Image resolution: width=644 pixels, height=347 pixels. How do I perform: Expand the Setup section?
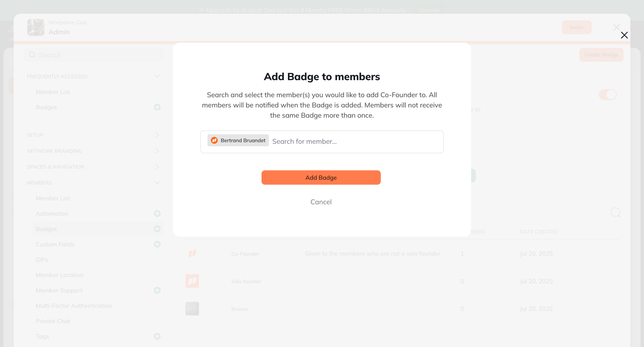pos(157,135)
